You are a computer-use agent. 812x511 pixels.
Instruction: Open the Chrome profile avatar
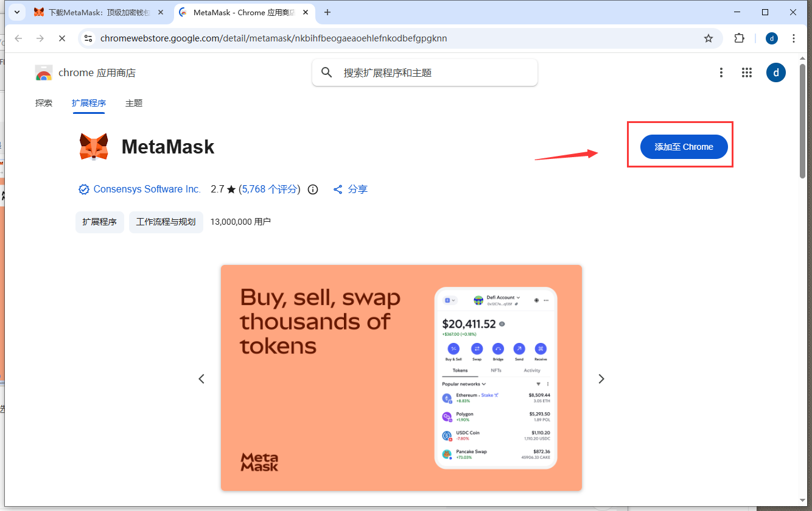coord(772,38)
